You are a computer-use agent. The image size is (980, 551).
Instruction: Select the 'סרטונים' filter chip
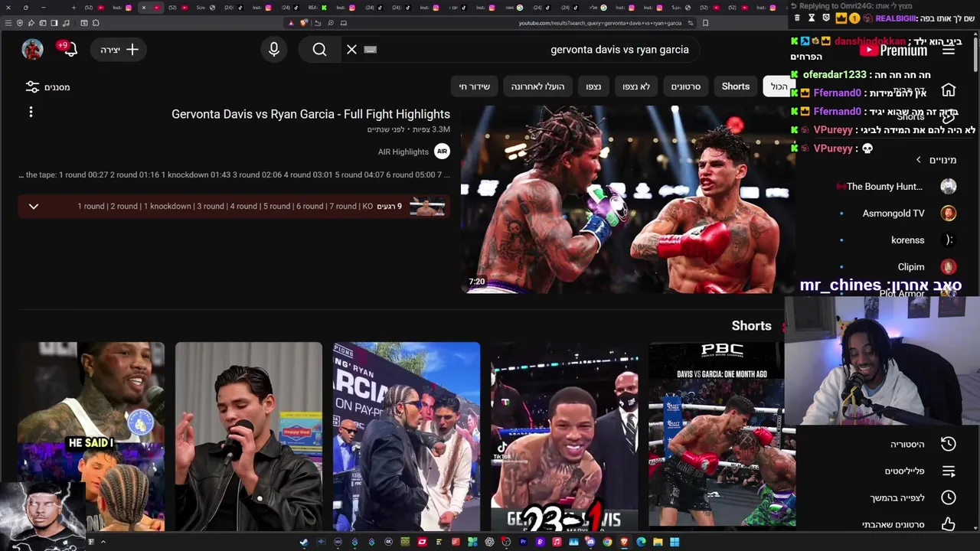tap(685, 86)
